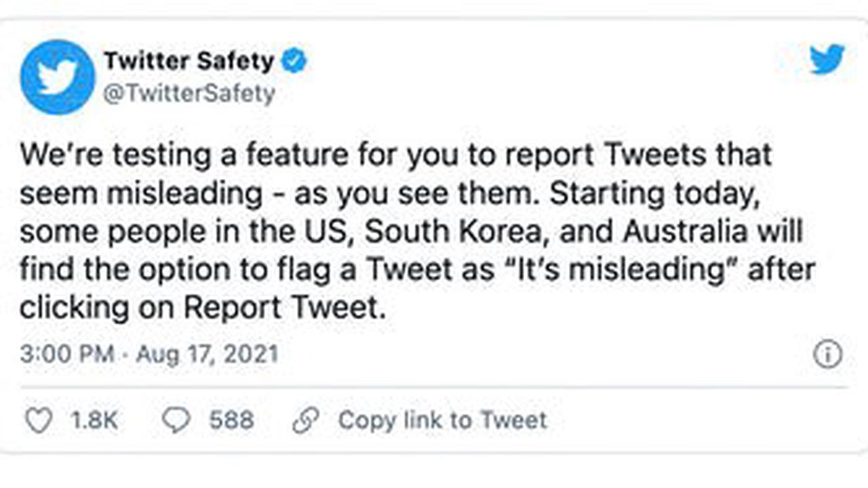Reply using the speech bubble icon
Image resolution: width=868 pixels, height=488 pixels.
click(x=178, y=421)
